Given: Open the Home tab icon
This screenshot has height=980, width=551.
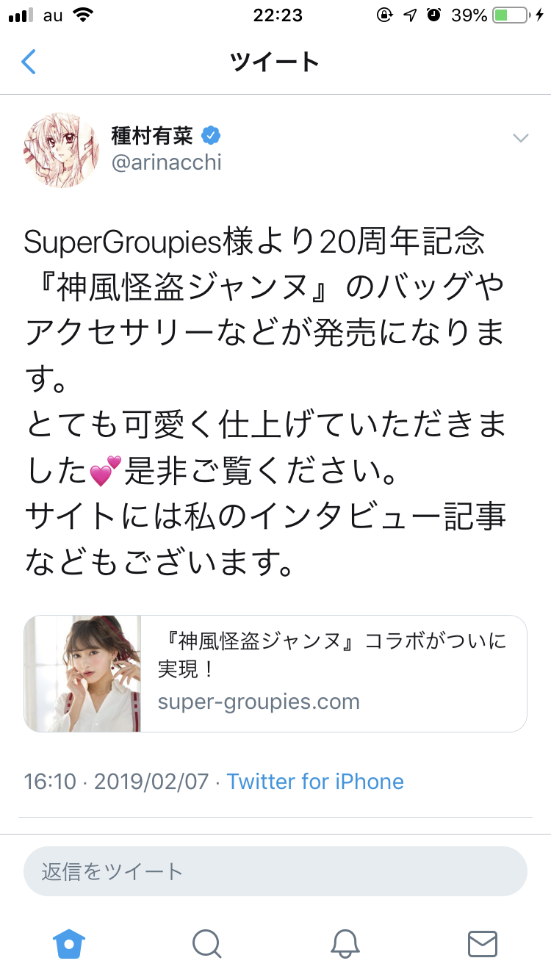Looking at the screenshot, I should pyautogui.click(x=70, y=943).
